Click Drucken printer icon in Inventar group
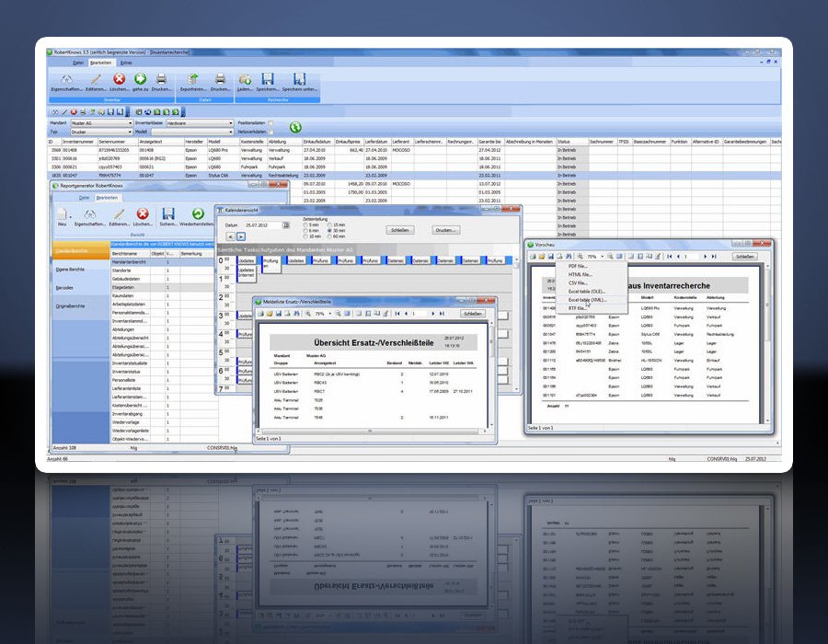Image resolution: width=828 pixels, height=644 pixels. click(x=161, y=79)
